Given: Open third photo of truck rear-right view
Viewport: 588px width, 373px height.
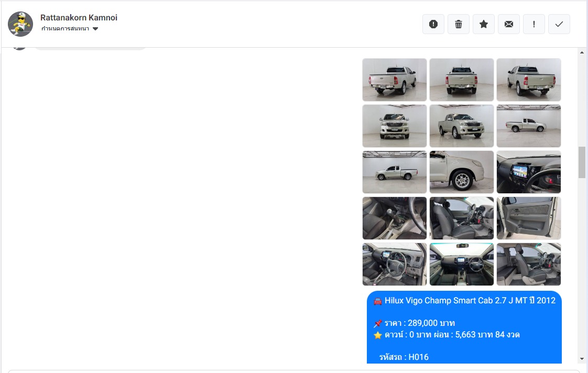Looking at the screenshot, I should coord(529,80).
